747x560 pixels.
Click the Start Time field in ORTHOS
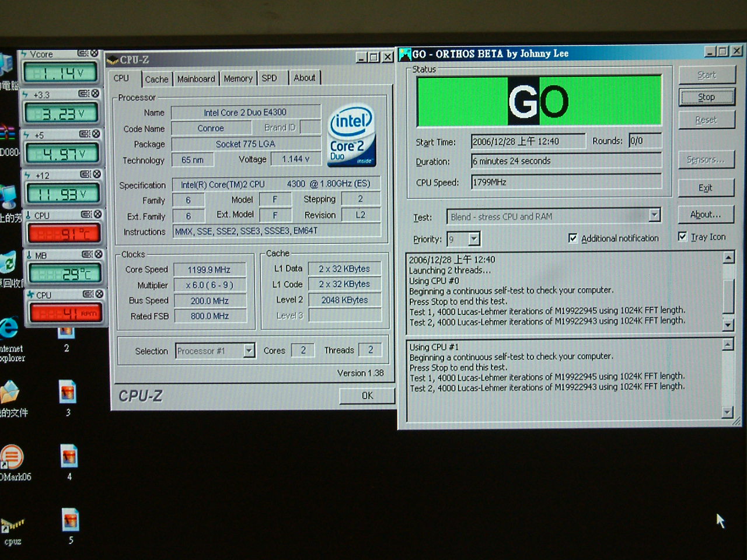pos(528,141)
